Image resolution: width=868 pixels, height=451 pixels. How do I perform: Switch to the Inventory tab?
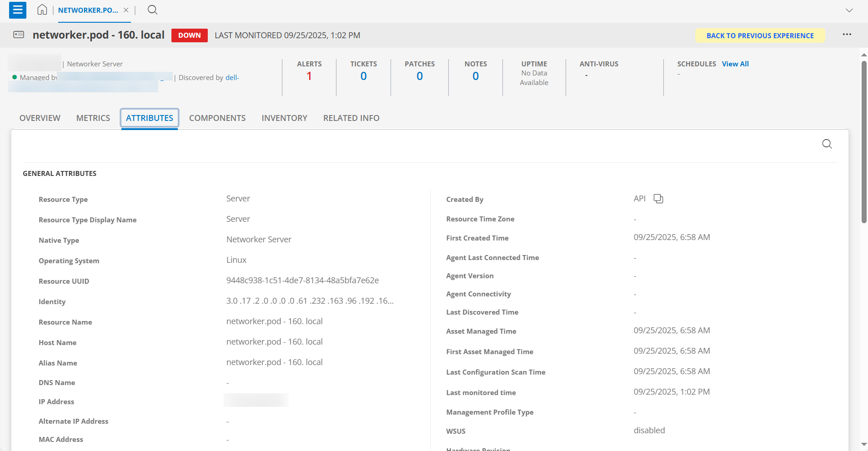285,118
